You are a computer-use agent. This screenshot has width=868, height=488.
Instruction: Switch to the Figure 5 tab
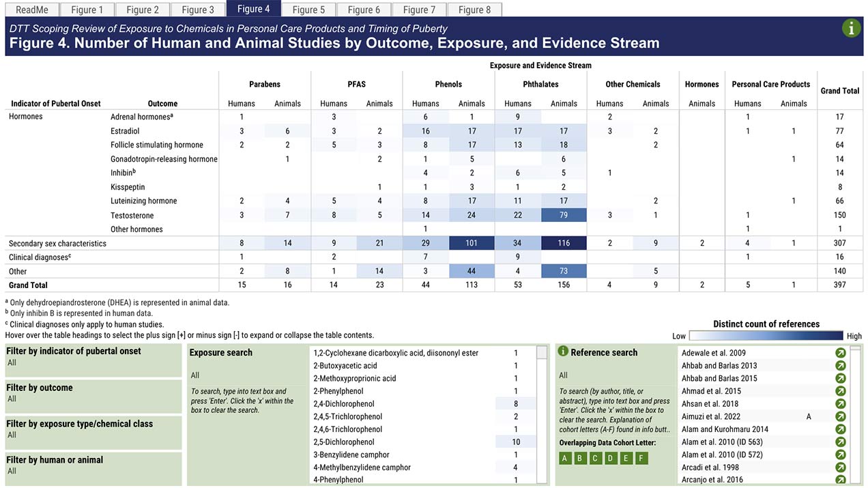pyautogui.click(x=308, y=10)
